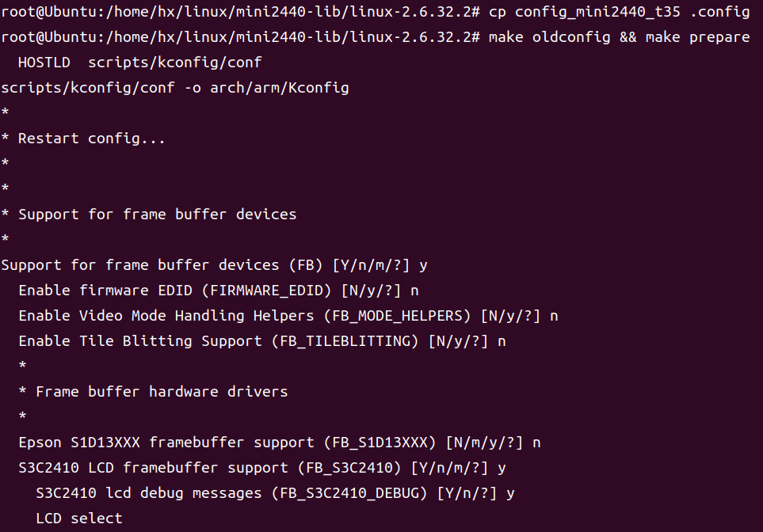Click the 'Frame buffer hardware drivers' heading
Viewport: 763px width, 532px height.
[x=162, y=392]
